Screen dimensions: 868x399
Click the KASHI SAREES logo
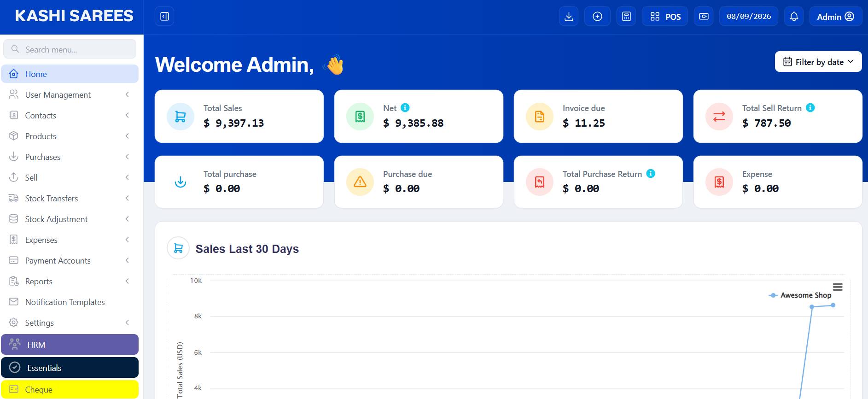tap(74, 16)
